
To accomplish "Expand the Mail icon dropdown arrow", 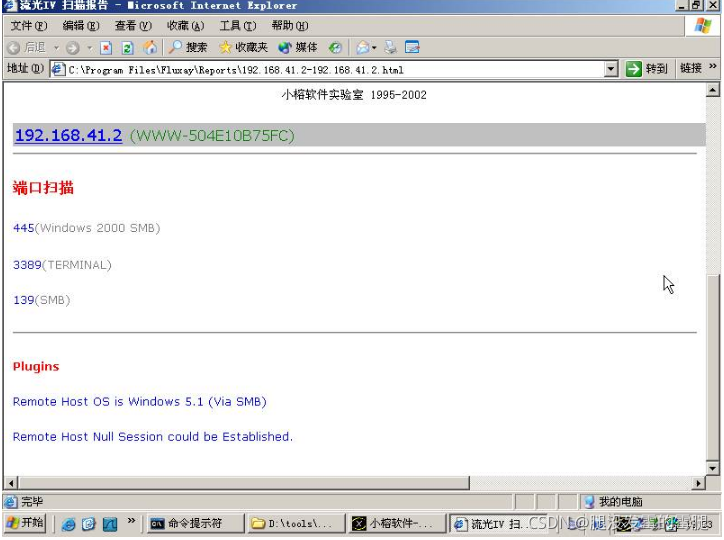I will [x=374, y=48].
